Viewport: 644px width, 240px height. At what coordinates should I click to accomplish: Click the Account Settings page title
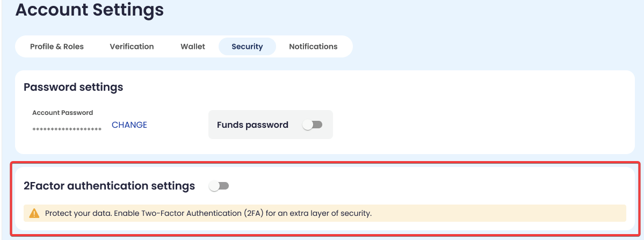(x=90, y=9)
